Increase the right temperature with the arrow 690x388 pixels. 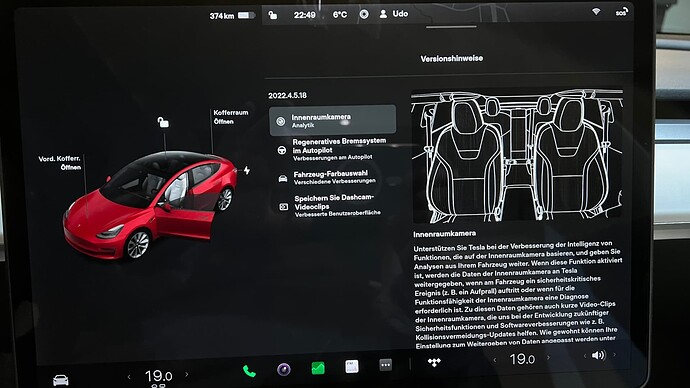click(x=548, y=358)
